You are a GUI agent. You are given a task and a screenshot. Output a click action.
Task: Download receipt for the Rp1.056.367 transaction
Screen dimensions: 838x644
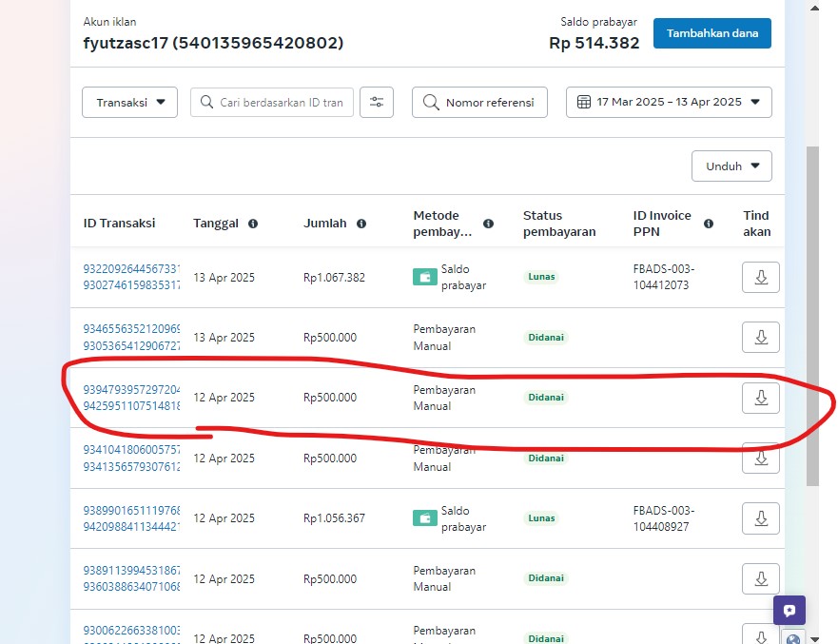(760, 518)
